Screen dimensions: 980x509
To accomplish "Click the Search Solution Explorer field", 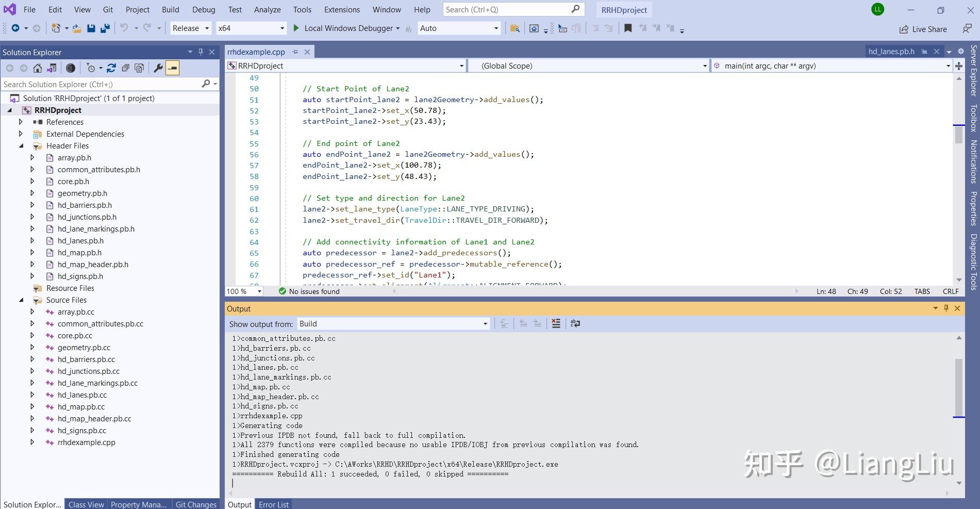I will point(101,84).
